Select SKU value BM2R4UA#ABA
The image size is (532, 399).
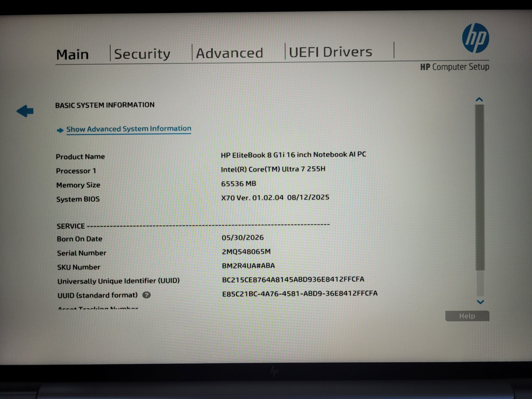click(248, 266)
